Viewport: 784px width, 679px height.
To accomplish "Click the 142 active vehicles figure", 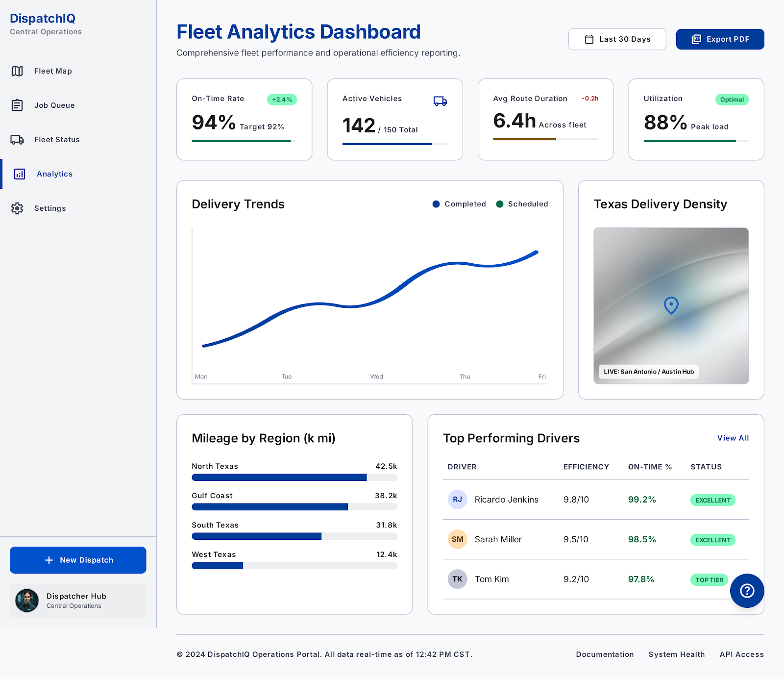I will 359,126.
